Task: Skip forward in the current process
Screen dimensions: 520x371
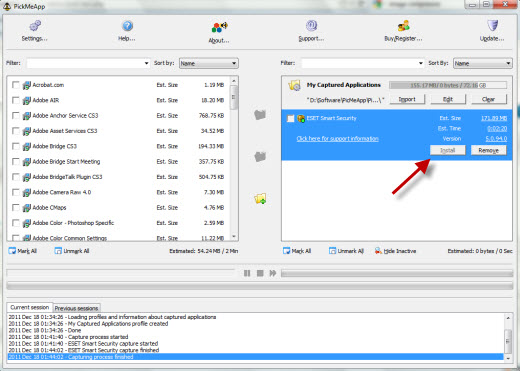Action: coord(273,273)
